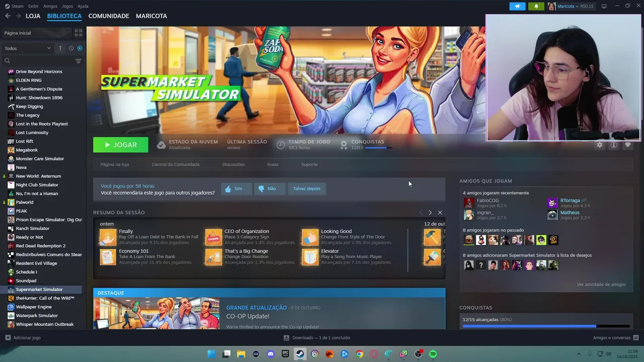Open the Steam announcements megaphone icon
Screen dimensions: 644x362
point(517,6)
